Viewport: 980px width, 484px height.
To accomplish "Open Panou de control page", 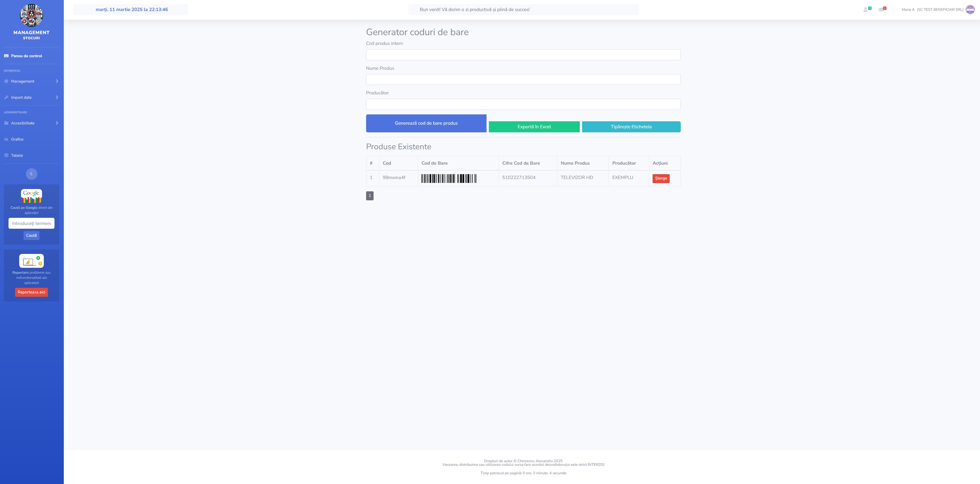I will [x=26, y=56].
